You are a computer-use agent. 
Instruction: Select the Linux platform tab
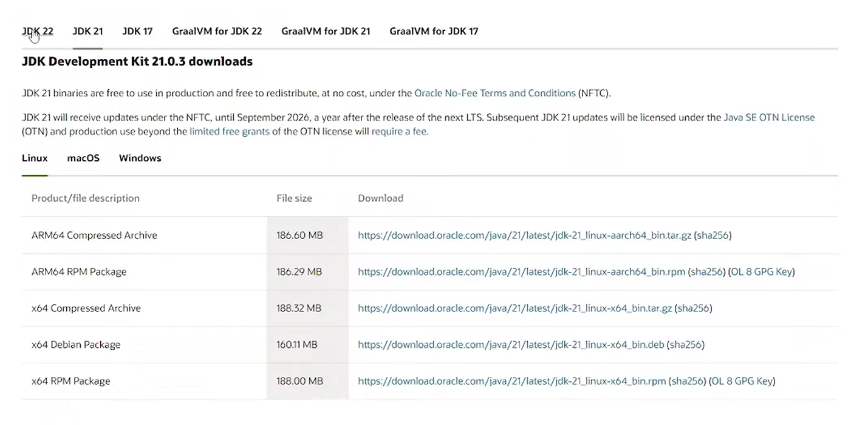tap(35, 158)
